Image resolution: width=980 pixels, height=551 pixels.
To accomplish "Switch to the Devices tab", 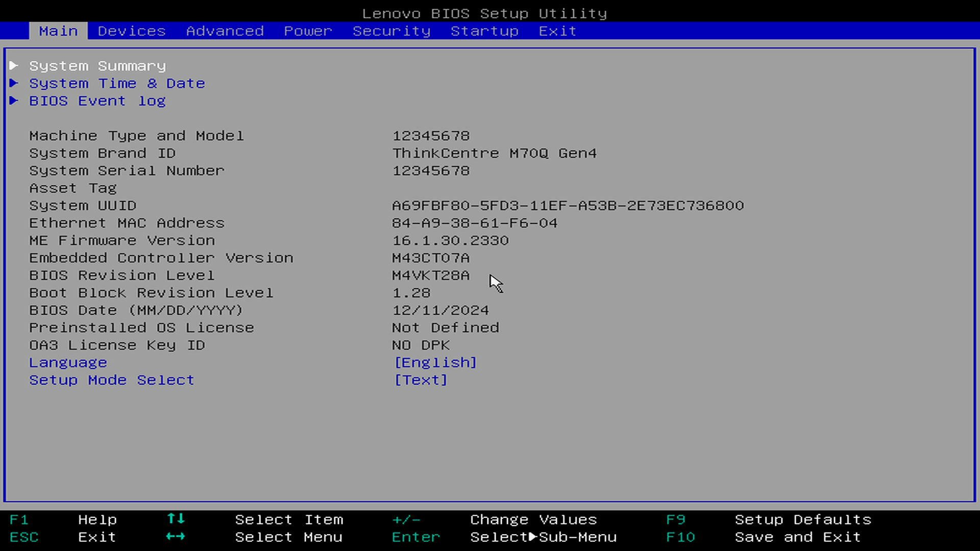I will [x=132, y=31].
